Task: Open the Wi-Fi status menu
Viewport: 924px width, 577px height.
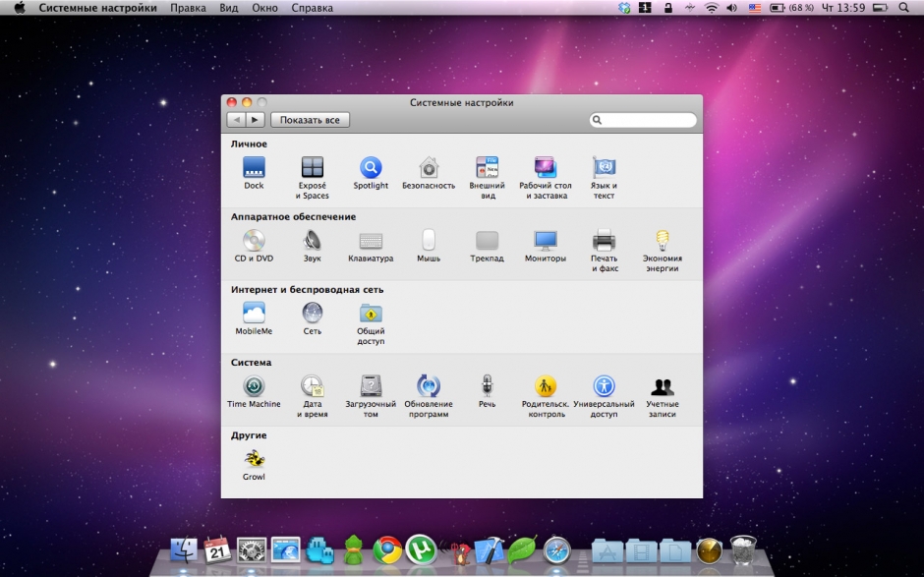Action: click(x=712, y=8)
